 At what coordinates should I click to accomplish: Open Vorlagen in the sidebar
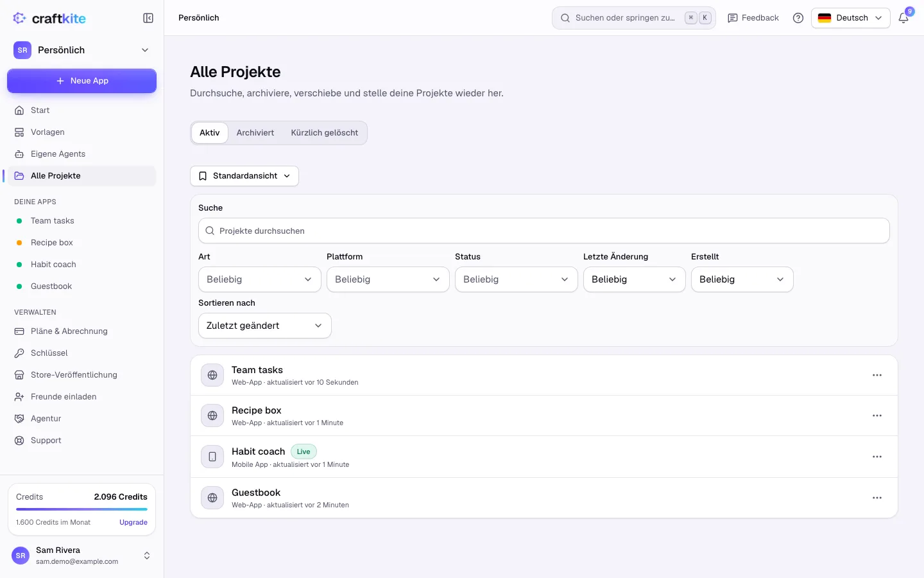pos(81,132)
